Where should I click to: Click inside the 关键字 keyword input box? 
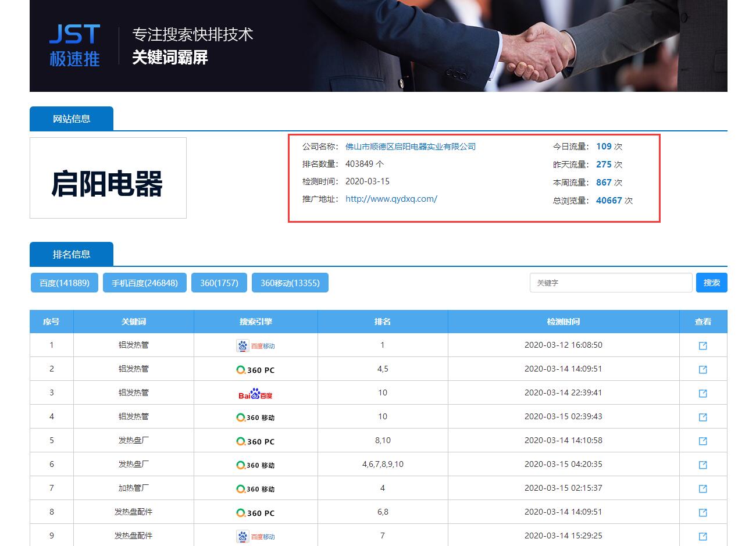(611, 283)
